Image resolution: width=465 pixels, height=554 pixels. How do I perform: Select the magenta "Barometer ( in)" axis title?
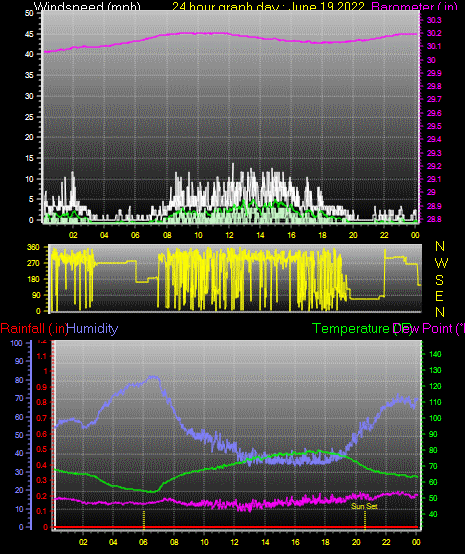pyautogui.click(x=414, y=6)
